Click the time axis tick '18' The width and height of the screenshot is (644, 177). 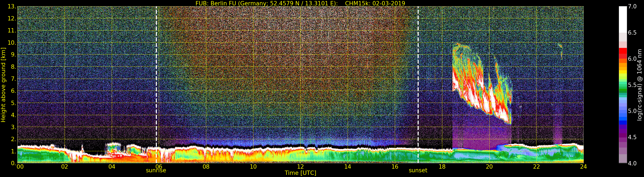[x=442, y=166]
